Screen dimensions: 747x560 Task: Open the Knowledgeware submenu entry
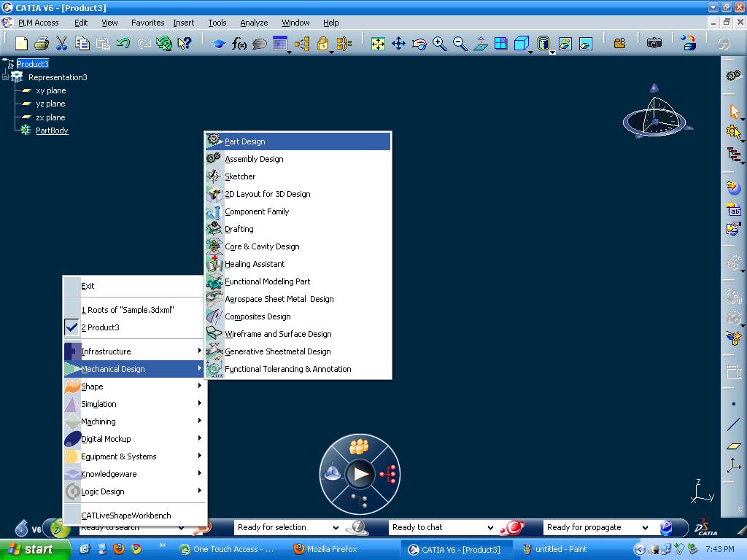(x=133, y=474)
